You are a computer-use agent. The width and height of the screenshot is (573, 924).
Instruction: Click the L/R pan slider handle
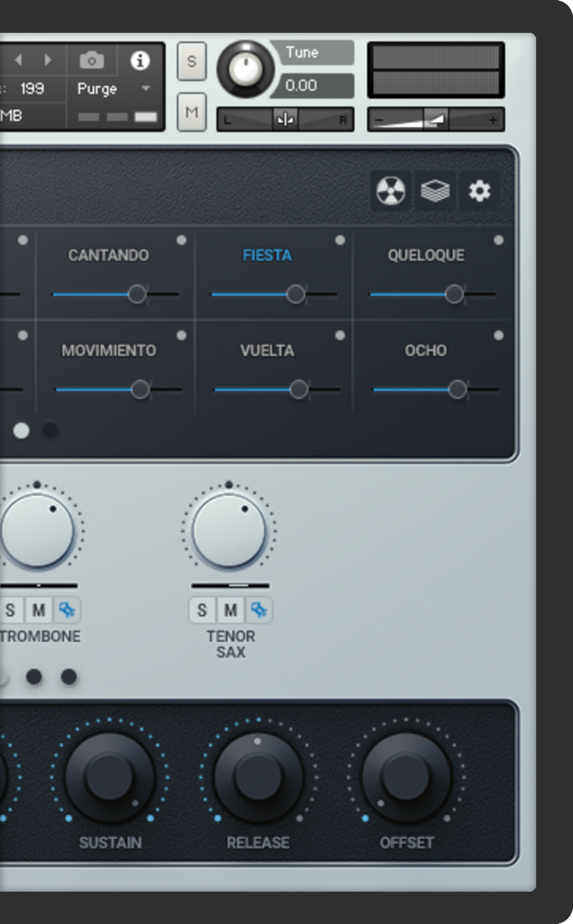click(285, 120)
